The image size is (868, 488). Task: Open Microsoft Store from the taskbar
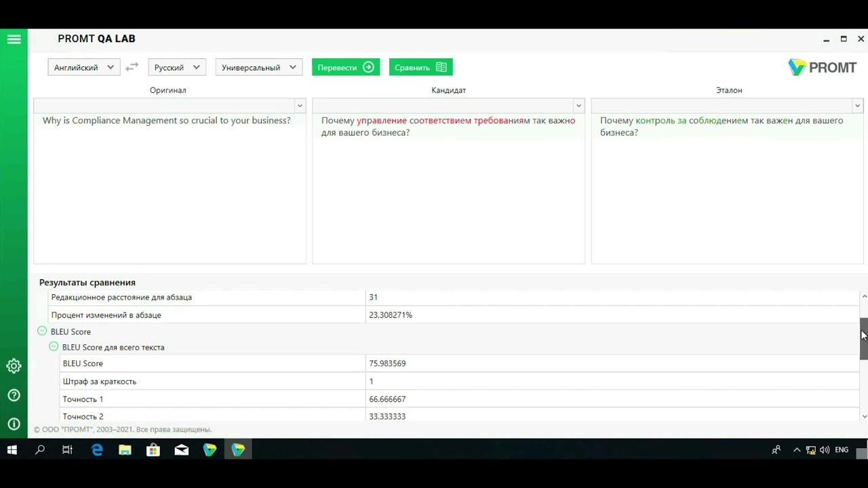coord(153,449)
